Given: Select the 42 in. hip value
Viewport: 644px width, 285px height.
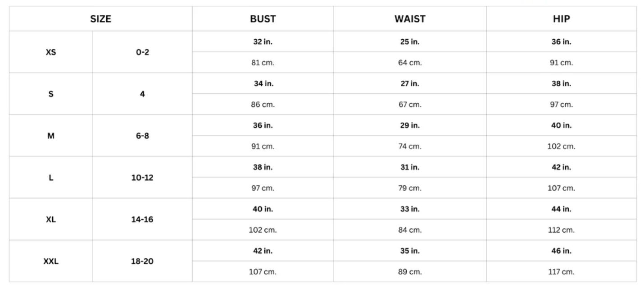Looking at the screenshot, I should click(561, 167).
